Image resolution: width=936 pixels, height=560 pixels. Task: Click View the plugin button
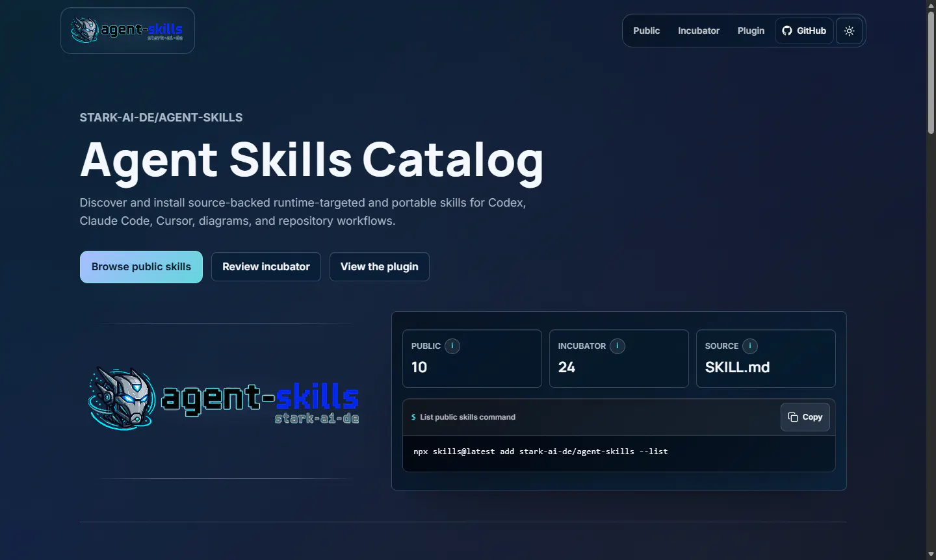[x=380, y=267]
